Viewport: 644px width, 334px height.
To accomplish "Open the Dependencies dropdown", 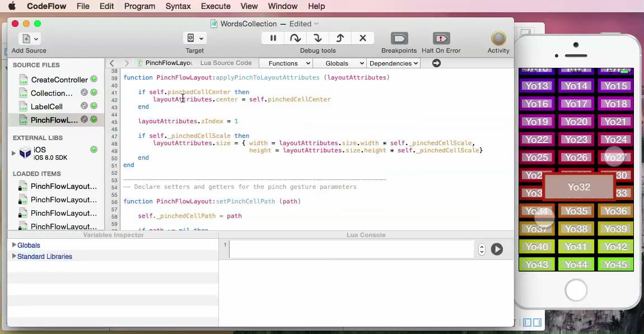I will click(x=393, y=63).
